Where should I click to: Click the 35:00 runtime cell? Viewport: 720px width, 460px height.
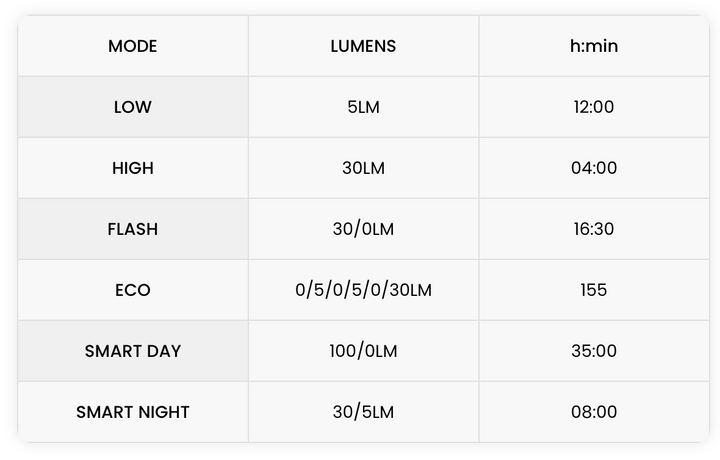point(593,351)
